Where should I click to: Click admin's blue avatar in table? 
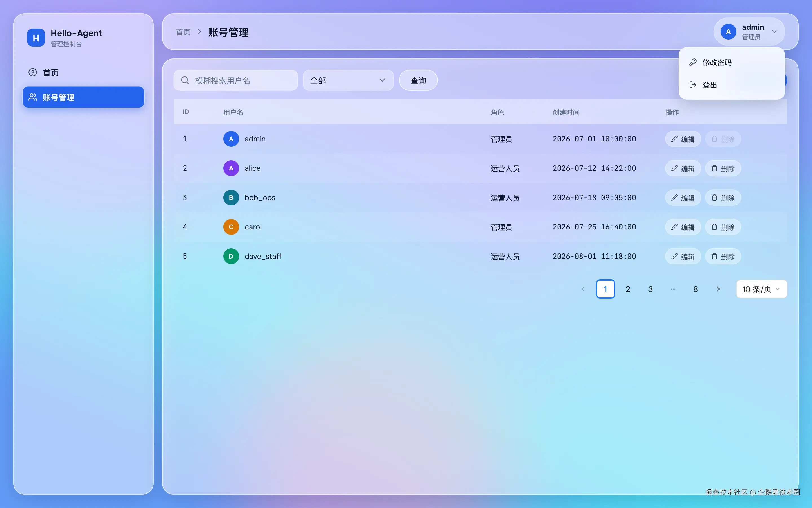231,139
